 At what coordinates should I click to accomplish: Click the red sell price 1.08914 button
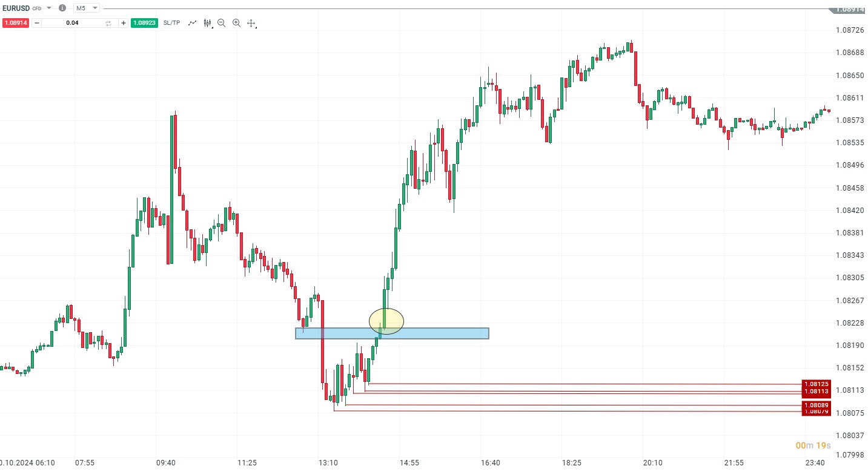click(16, 23)
